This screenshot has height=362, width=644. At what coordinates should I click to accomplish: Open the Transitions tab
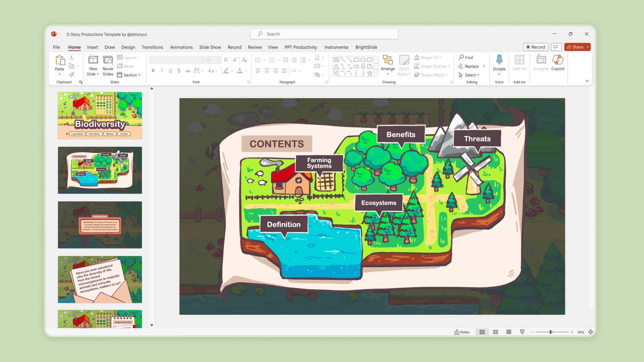[152, 47]
